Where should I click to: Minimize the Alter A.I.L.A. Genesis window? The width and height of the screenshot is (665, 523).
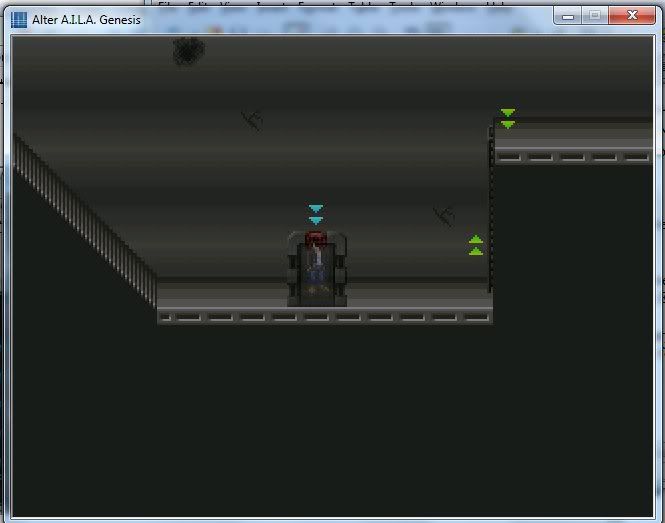click(x=567, y=16)
